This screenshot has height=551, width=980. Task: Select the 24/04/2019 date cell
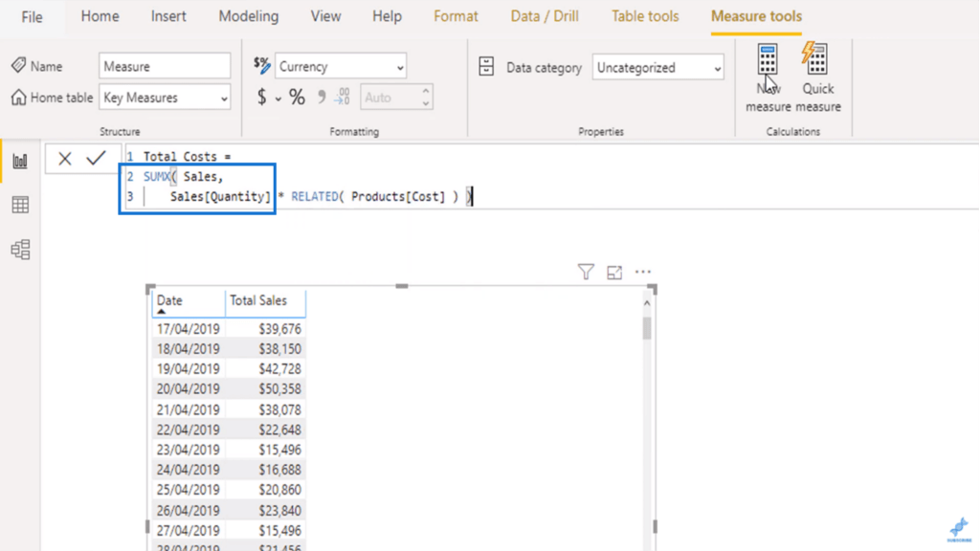pos(189,469)
